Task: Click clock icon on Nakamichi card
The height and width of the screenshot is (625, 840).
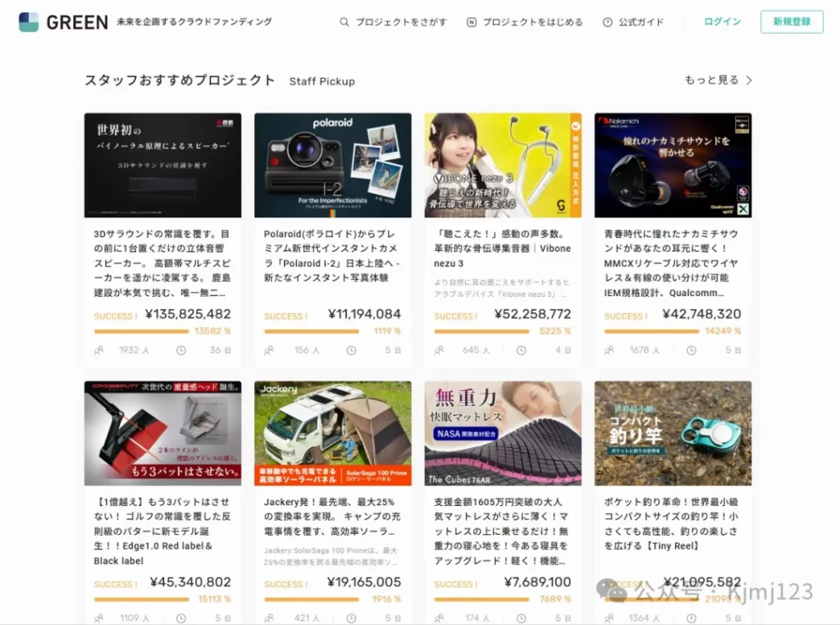Action: [692, 350]
